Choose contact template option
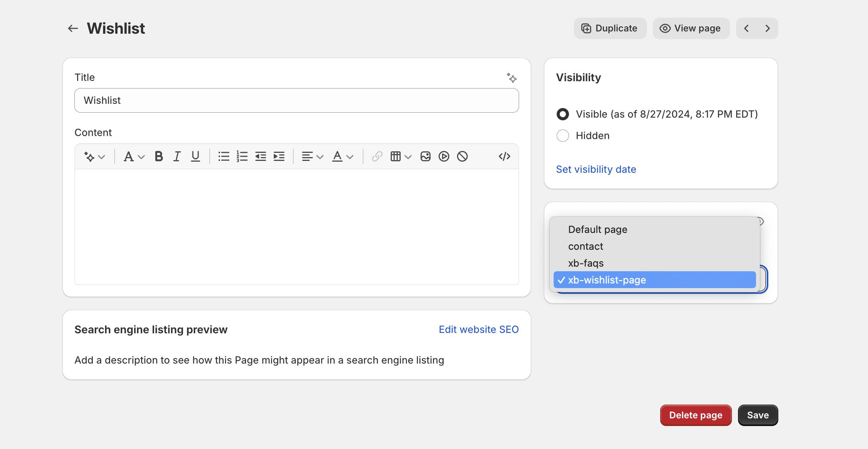Screen dimensions: 868x449 point(654,246)
